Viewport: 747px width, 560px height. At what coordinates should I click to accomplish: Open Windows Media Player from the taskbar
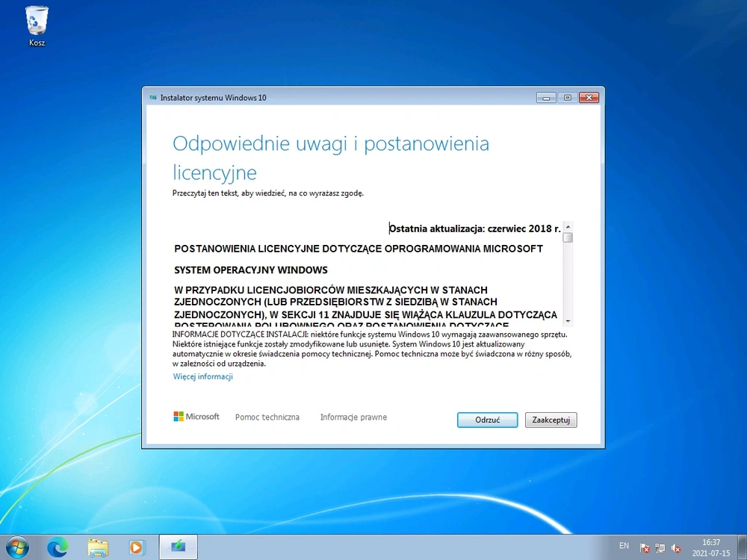137,547
